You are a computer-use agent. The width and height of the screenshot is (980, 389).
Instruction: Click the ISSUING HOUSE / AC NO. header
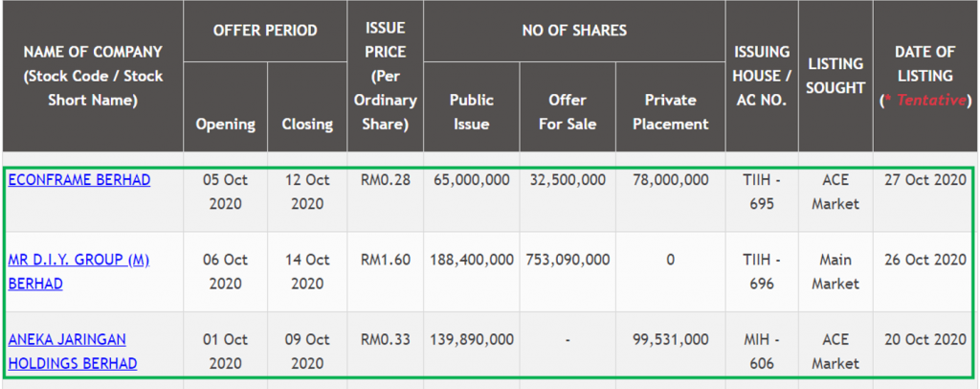click(x=762, y=76)
